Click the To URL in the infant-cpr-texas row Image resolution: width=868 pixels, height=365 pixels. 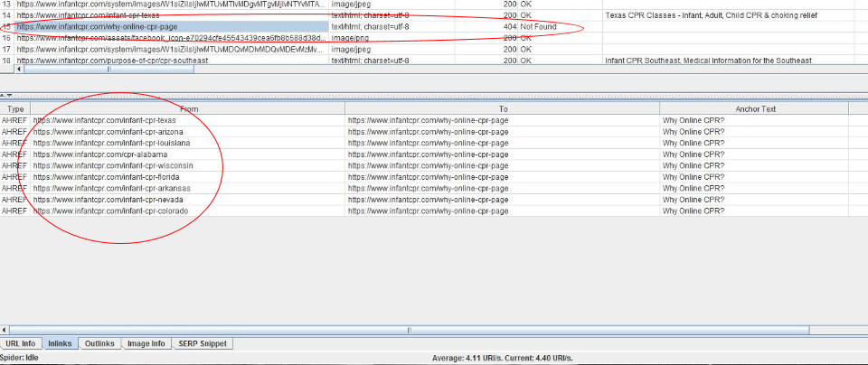[503, 120]
